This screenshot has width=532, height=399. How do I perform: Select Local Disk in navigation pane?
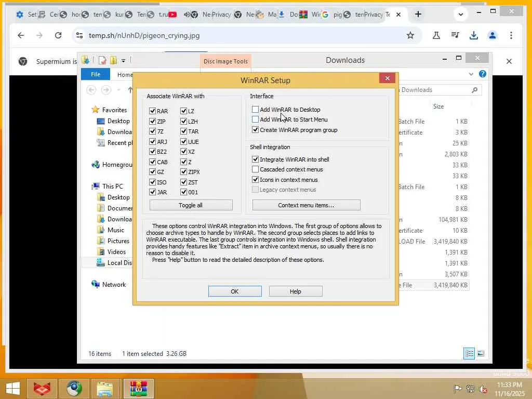pos(119,262)
